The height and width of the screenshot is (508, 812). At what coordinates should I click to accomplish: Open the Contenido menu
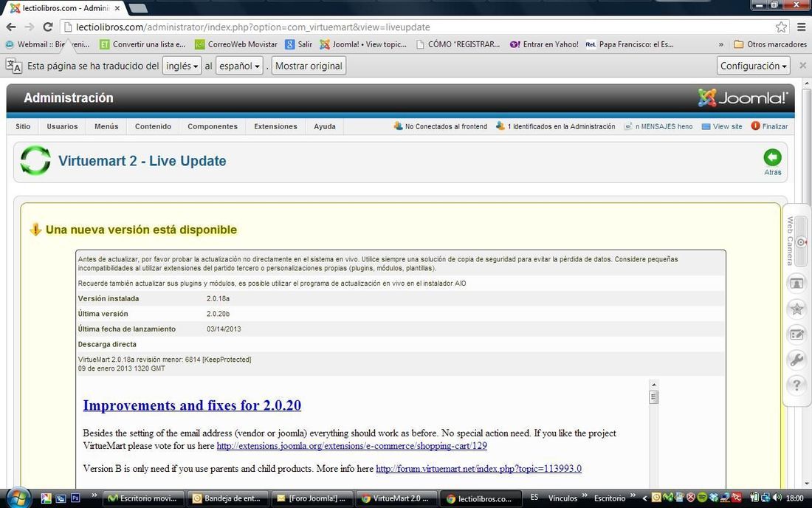153,126
